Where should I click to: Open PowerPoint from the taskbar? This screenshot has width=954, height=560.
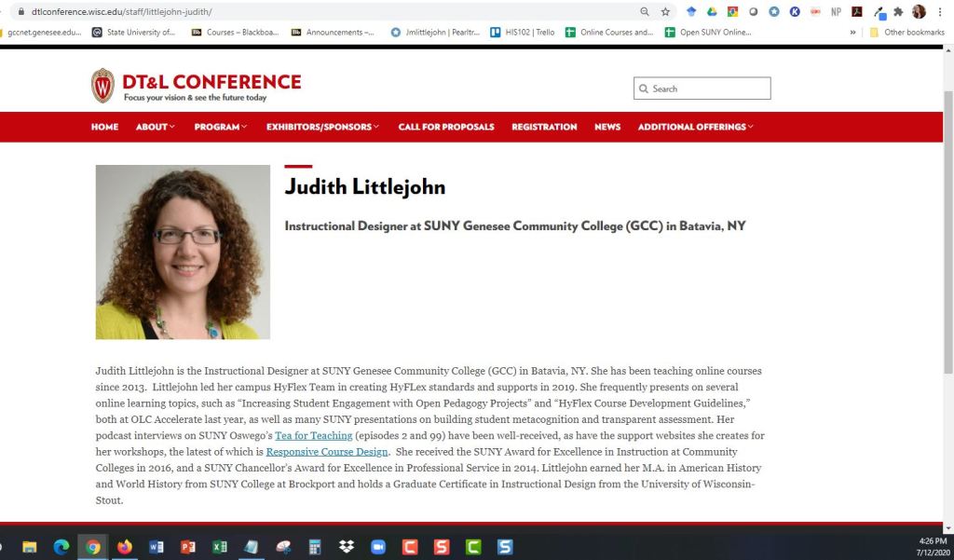(188, 547)
